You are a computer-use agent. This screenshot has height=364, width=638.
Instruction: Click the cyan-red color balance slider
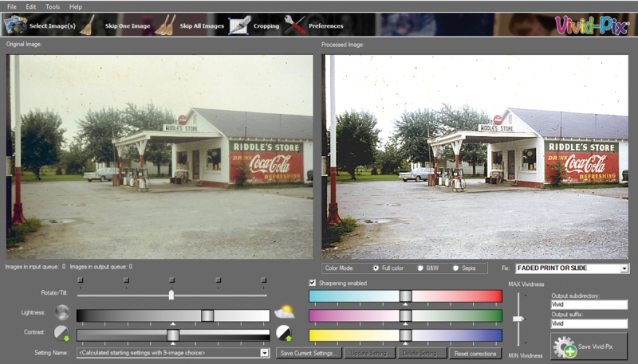405,296
